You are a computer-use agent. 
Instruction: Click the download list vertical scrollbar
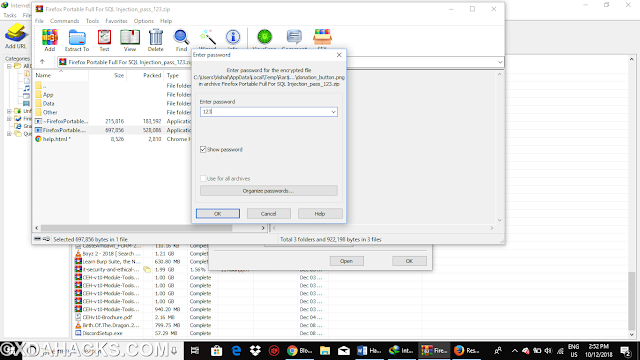(x=631, y=300)
